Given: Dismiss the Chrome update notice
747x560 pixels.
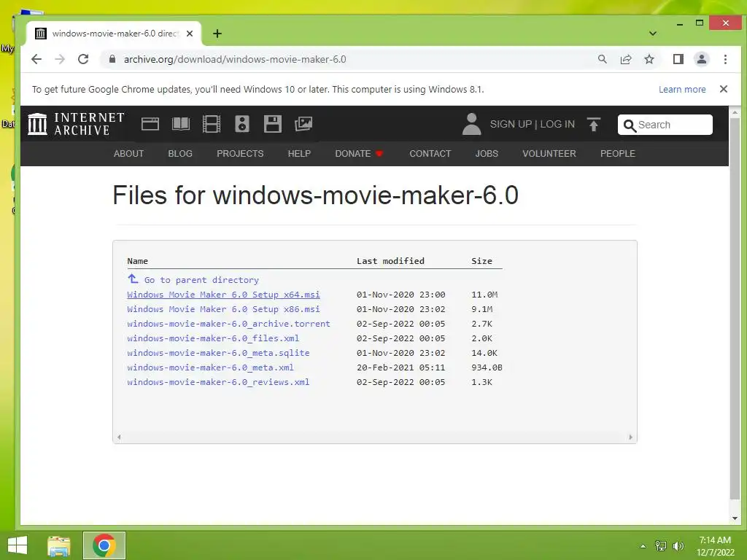Looking at the screenshot, I should 723,89.
